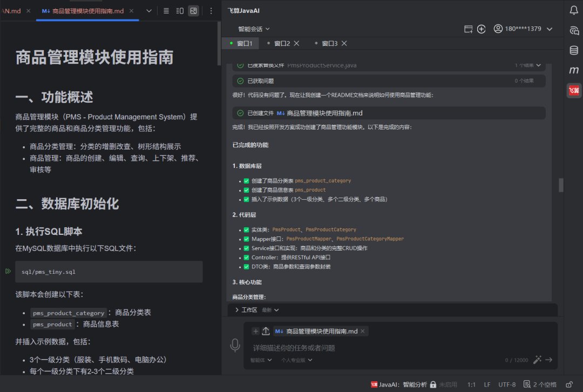The width and height of the screenshot is (583, 392).
Task: Expand the 工作区 section
Action: tap(237, 310)
